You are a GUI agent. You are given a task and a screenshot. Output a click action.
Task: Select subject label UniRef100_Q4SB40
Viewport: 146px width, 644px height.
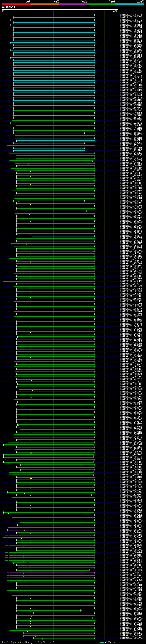pyautogui.click(x=131, y=208)
